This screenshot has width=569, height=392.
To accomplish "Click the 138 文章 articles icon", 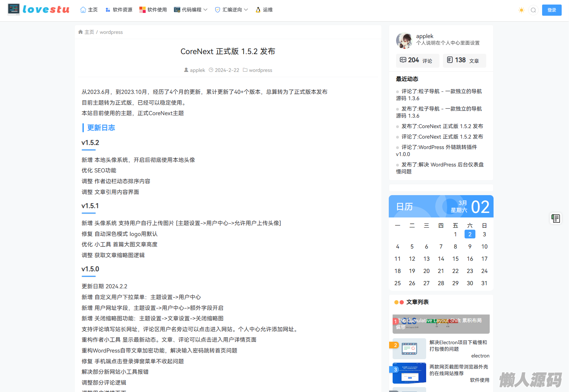I will click(x=450, y=60).
